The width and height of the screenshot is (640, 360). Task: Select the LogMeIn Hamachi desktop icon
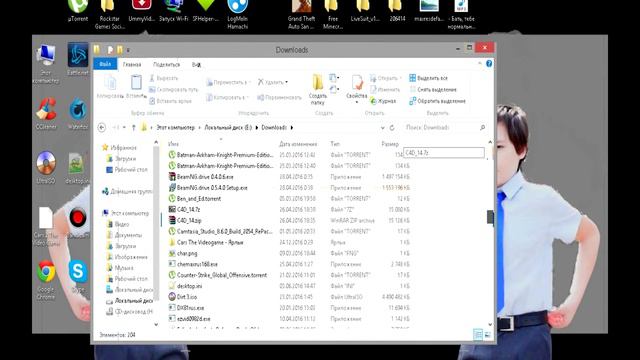coord(238,15)
